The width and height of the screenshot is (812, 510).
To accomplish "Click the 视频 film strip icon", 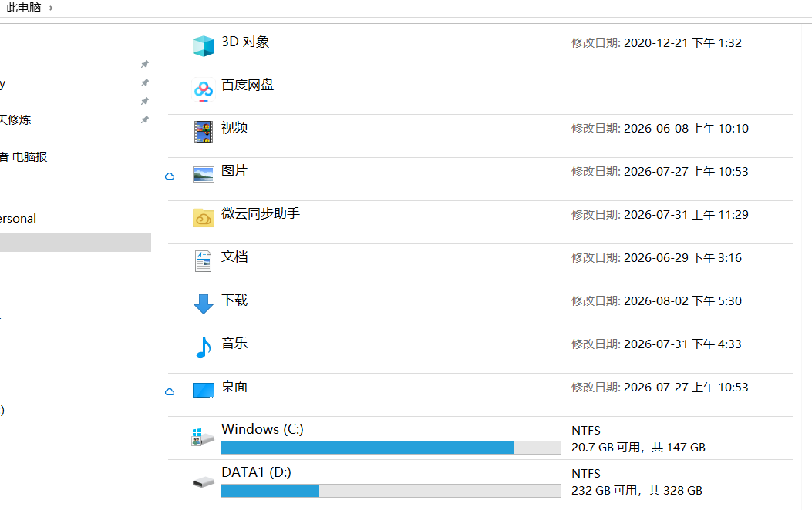I will [203, 132].
